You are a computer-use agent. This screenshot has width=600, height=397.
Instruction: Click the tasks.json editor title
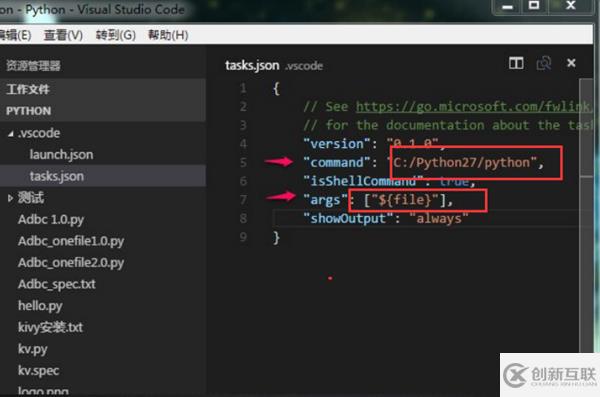point(252,65)
